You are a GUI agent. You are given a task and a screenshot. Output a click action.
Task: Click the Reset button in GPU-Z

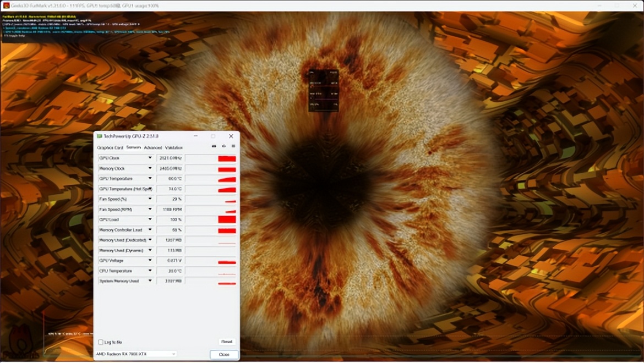coord(227,342)
